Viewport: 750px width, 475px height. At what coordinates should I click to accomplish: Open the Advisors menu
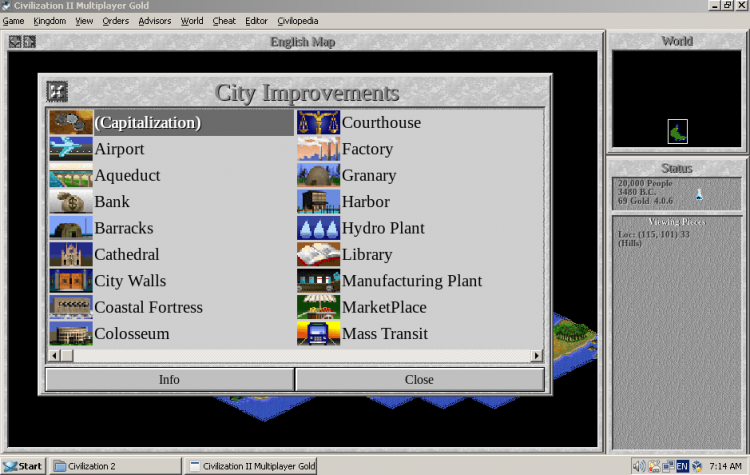pos(154,21)
